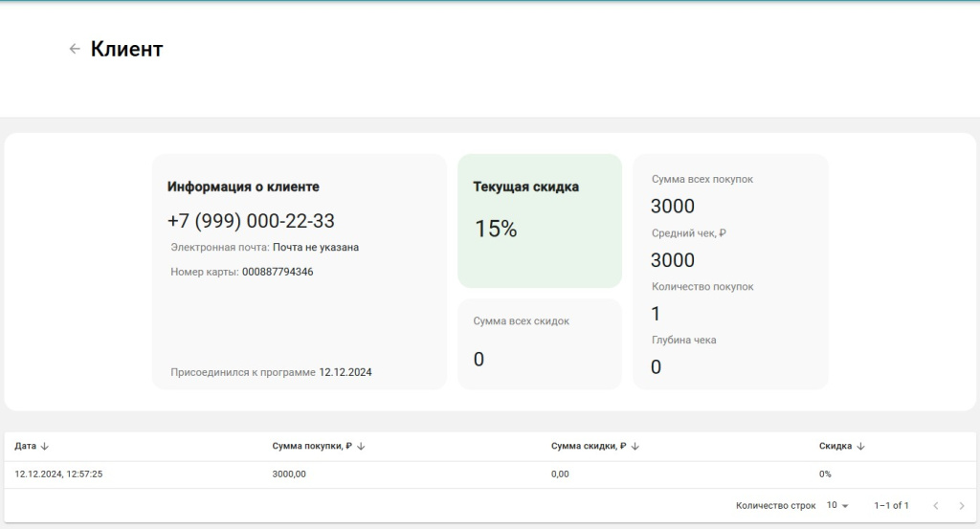Click the sort arrow beside Скидка column

(860, 446)
